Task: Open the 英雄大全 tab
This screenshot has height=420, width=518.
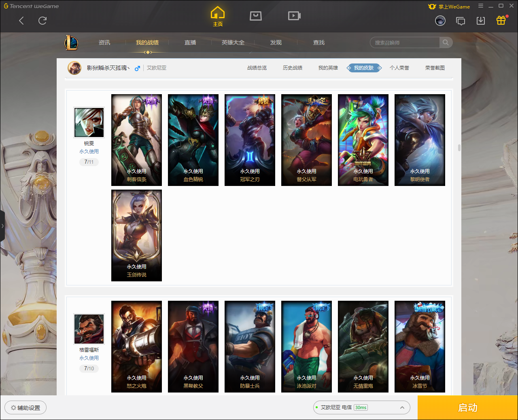Action: tap(233, 42)
